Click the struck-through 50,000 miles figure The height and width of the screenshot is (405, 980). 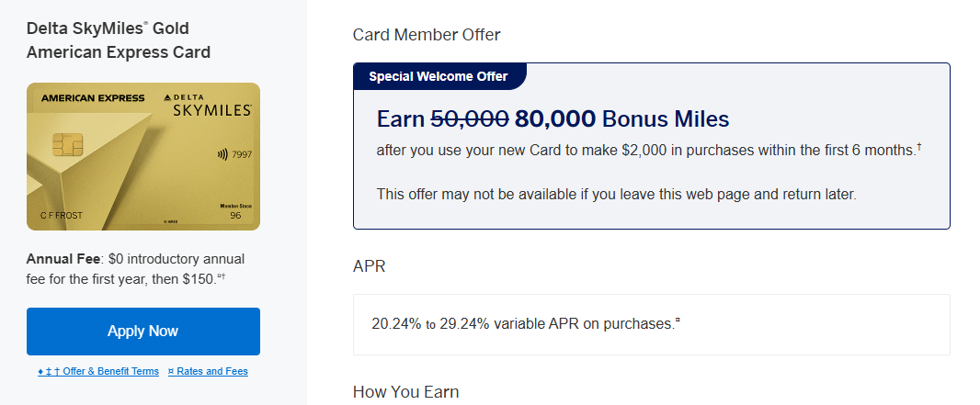click(469, 118)
